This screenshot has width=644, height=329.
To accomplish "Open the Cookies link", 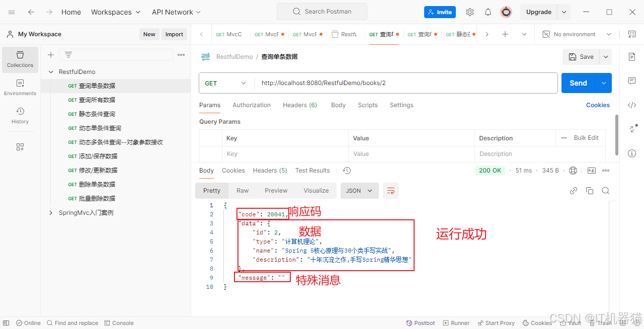I will (598, 105).
